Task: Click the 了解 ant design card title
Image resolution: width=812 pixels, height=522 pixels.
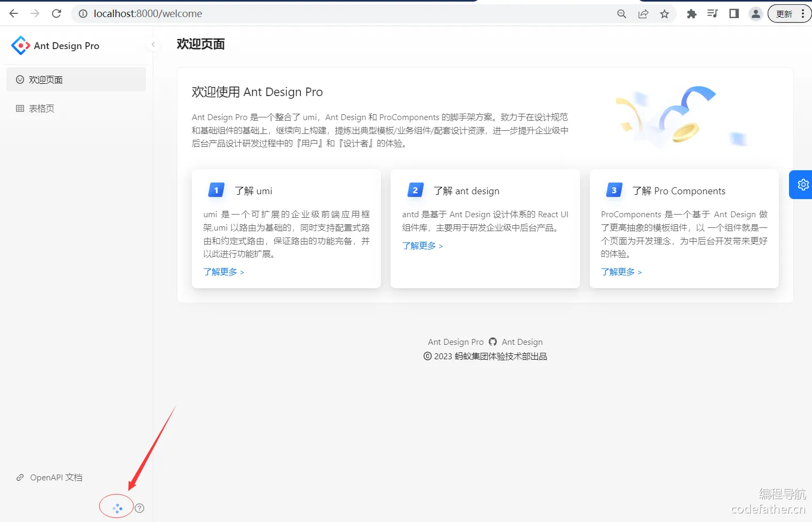Action: click(x=466, y=191)
